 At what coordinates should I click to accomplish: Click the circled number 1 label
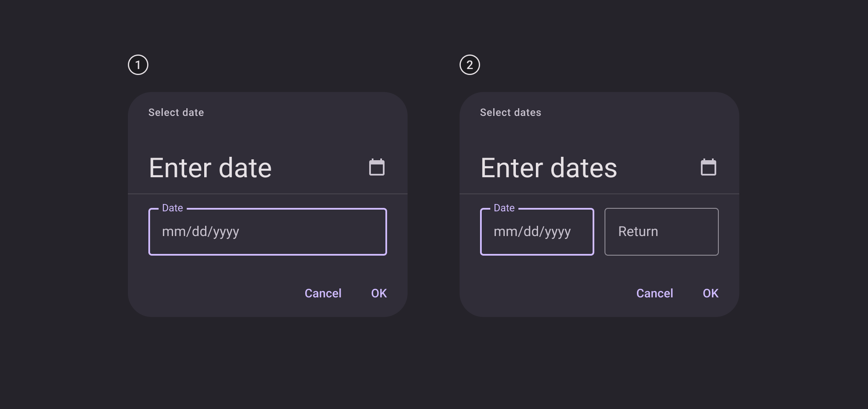click(138, 65)
